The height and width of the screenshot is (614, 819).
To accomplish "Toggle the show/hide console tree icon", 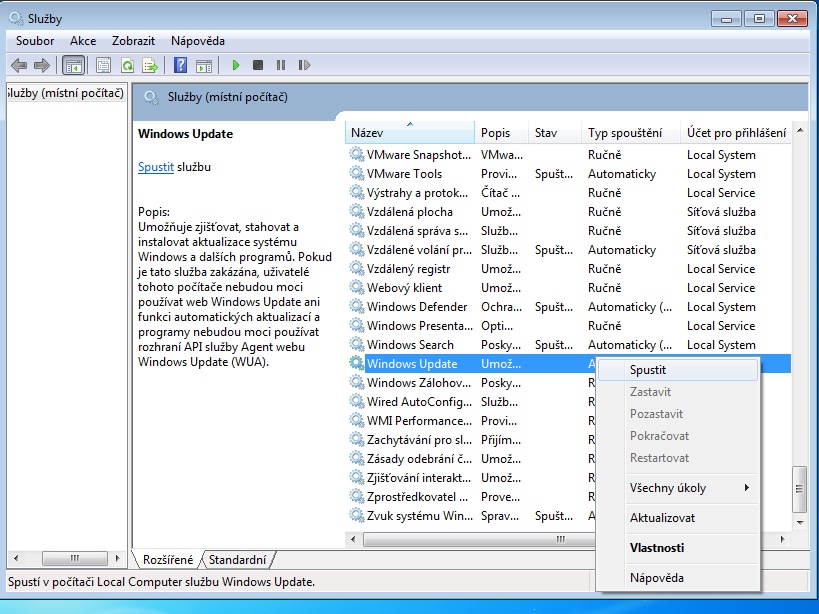I will pos(73,65).
